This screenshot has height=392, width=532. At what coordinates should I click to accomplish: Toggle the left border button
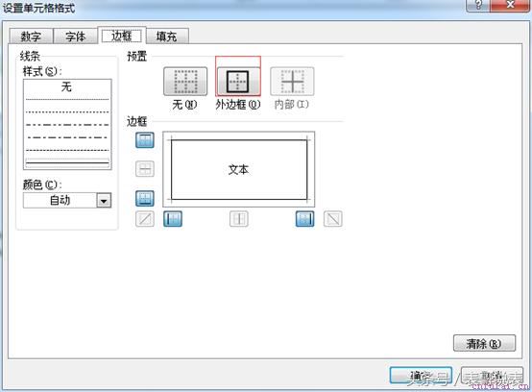(173, 219)
